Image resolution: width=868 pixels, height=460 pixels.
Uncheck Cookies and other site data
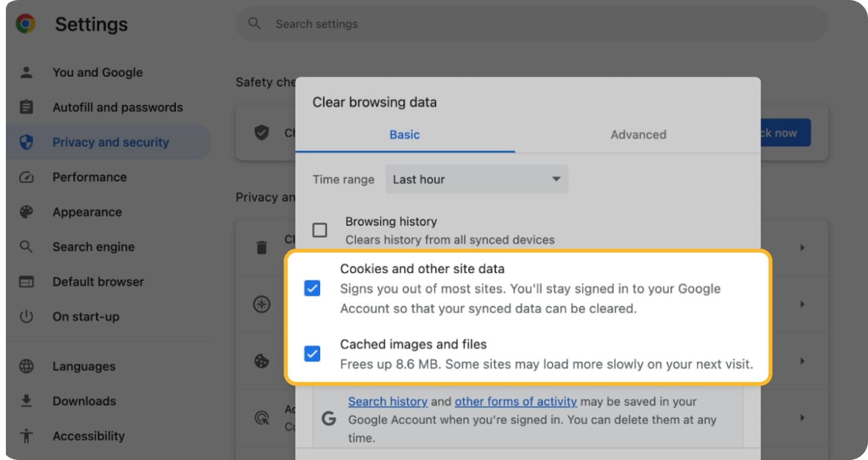312,289
